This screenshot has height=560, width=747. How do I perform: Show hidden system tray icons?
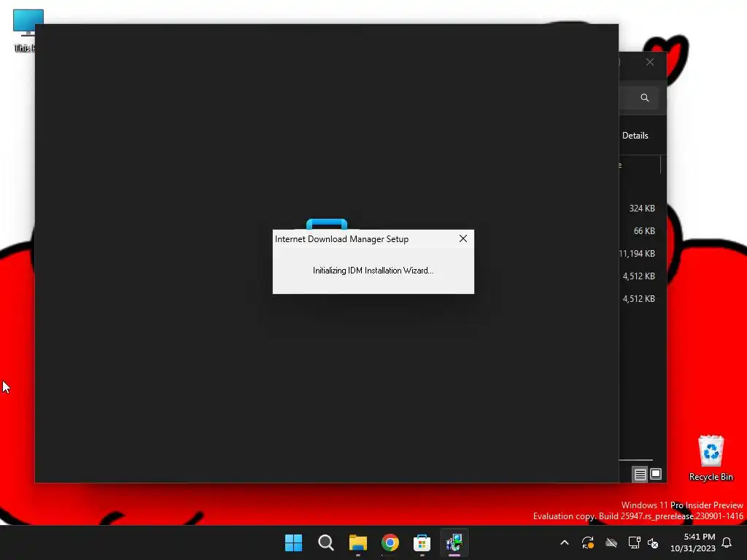[x=565, y=542]
